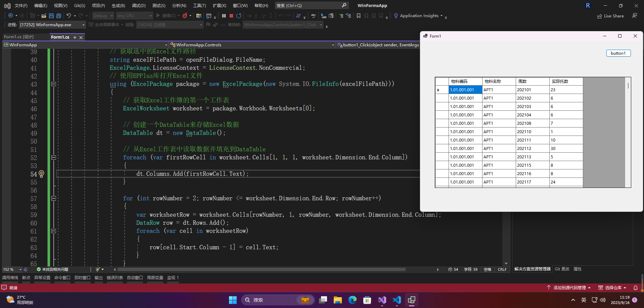
Task: Open the 文件(F) menu
Action: point(21,6)
